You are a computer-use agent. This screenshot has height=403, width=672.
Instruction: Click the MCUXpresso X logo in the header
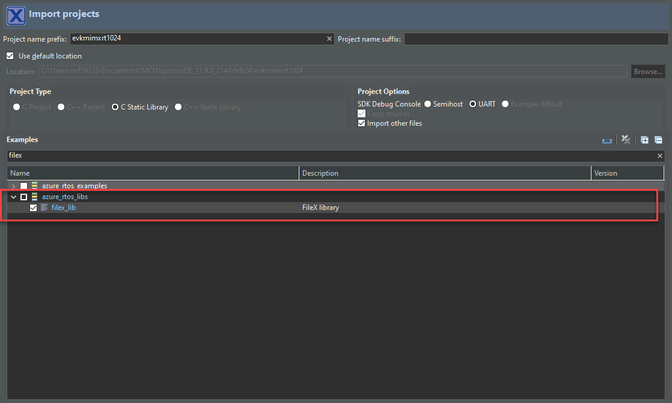16,16
